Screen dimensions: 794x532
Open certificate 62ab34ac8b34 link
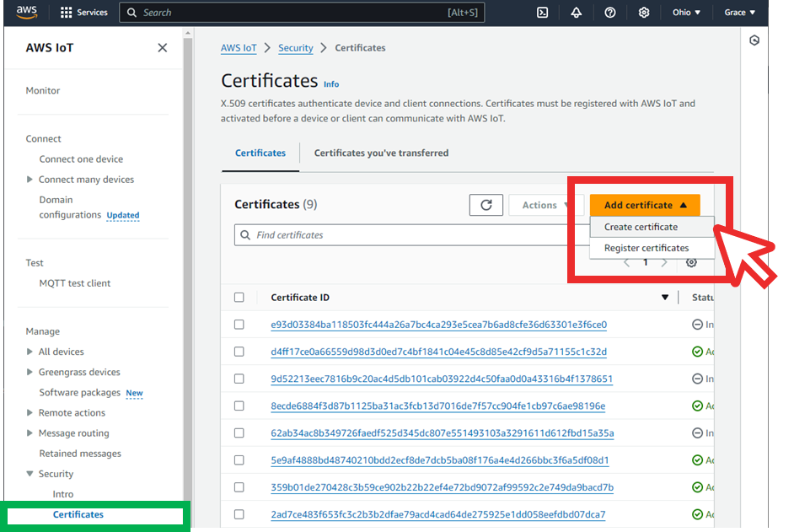tap(442, 433)
